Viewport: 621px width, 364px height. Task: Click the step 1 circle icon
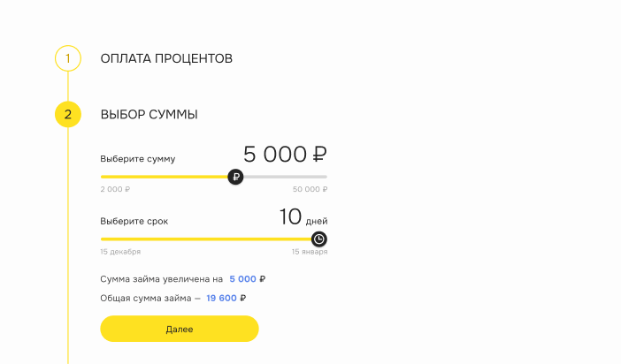(x=68, y=59)
